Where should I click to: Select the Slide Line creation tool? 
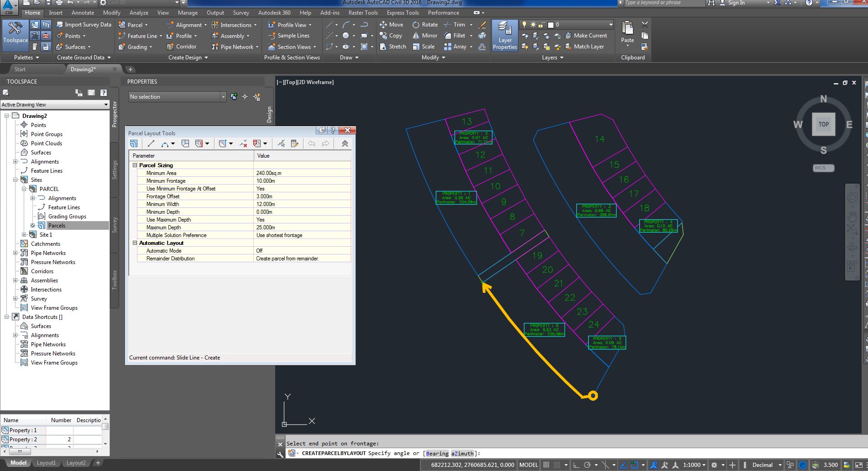199,143
